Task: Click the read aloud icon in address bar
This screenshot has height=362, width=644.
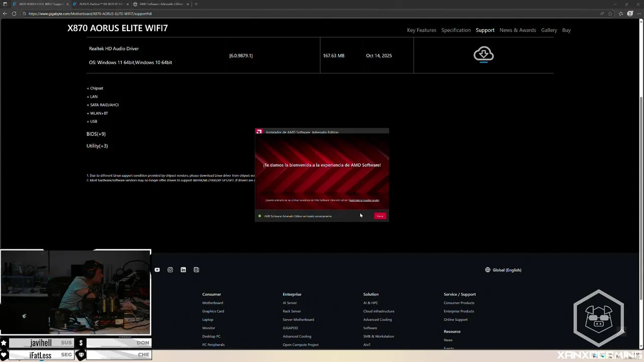Action: tap(602, 14)
